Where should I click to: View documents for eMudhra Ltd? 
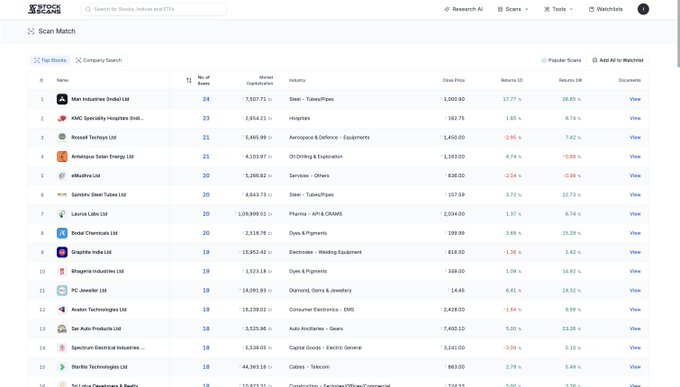[x=635, y=176]
